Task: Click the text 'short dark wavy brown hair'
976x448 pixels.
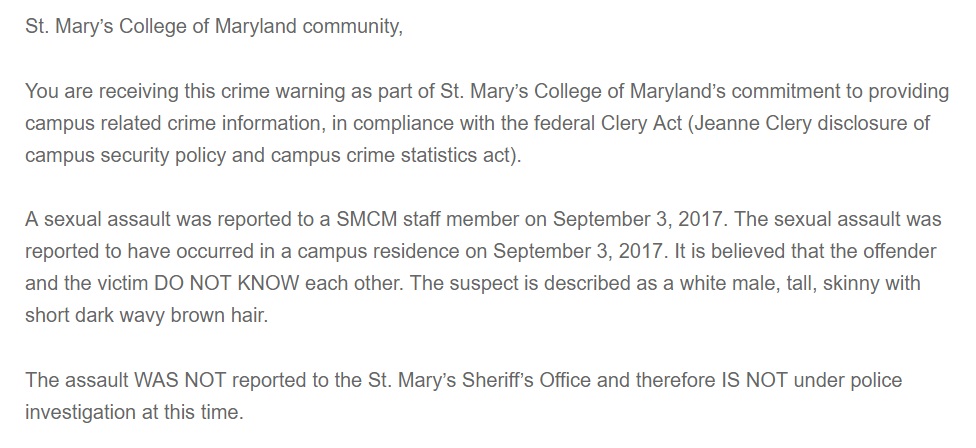Action: coord(144,315)
